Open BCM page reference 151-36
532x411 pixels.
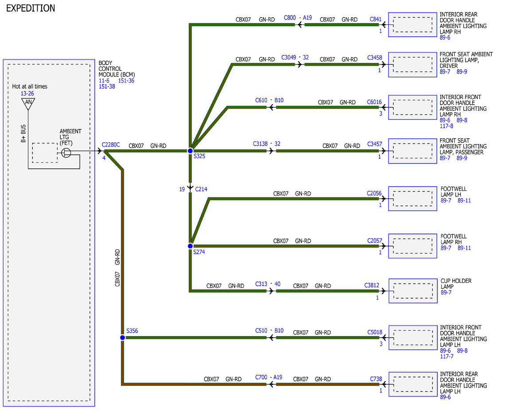click(126, 81)
